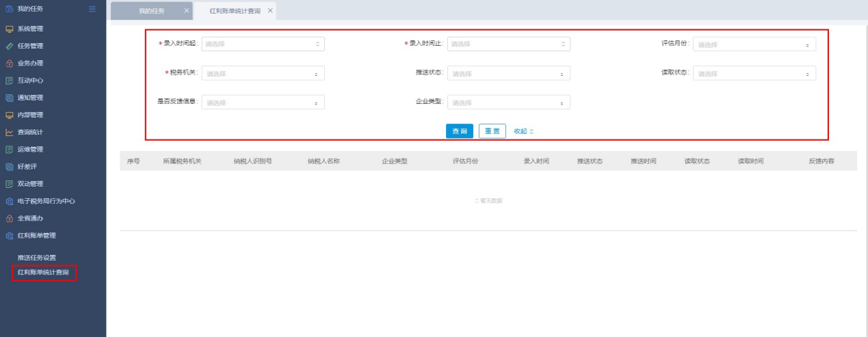Viewport: 868px width, 337px height.
Task: Click the blue 查询 button
Action: (460, 131)
